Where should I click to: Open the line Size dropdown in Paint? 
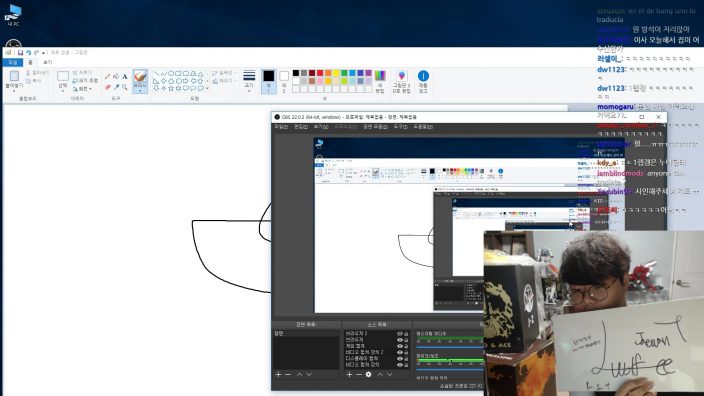click(x=249, y=81)
